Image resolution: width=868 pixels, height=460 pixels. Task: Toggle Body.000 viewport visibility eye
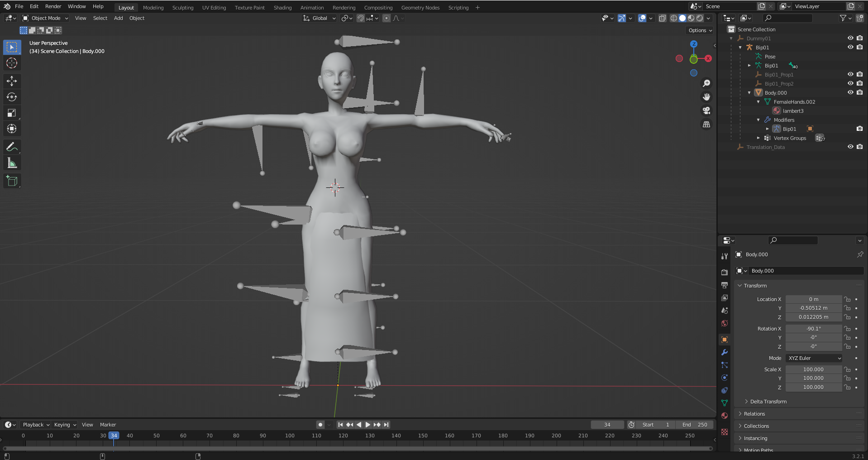pyautogui.click(x=850, y=92)
